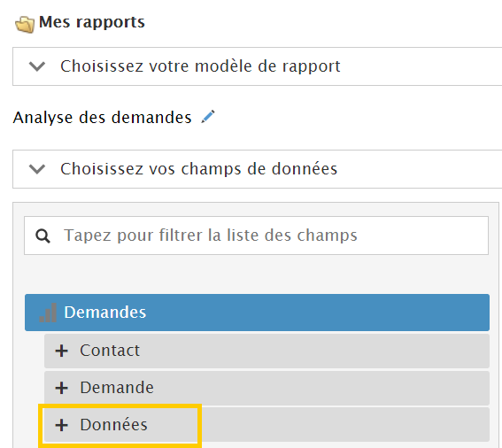
Task: Select the Demandes header row
Action: click(x=257, y=313)
